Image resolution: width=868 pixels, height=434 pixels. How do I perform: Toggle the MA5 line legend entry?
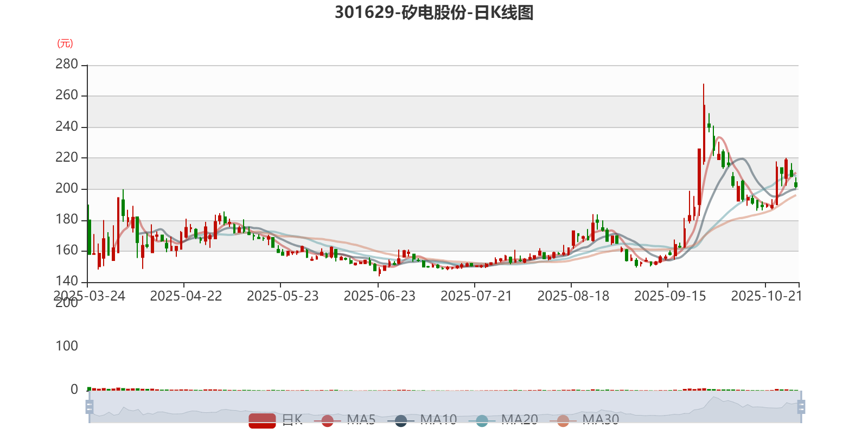pos(344,420)
